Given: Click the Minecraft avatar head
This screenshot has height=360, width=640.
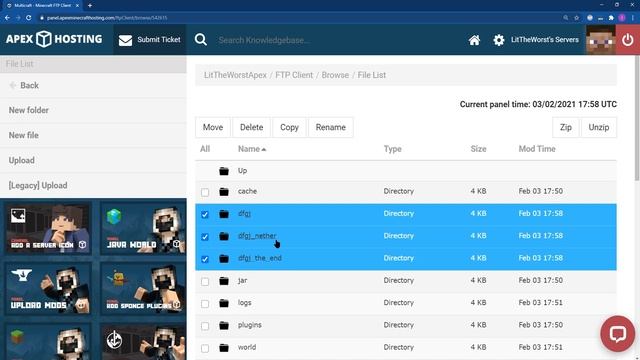Looking at the screenshot, I should pos(600,40).
